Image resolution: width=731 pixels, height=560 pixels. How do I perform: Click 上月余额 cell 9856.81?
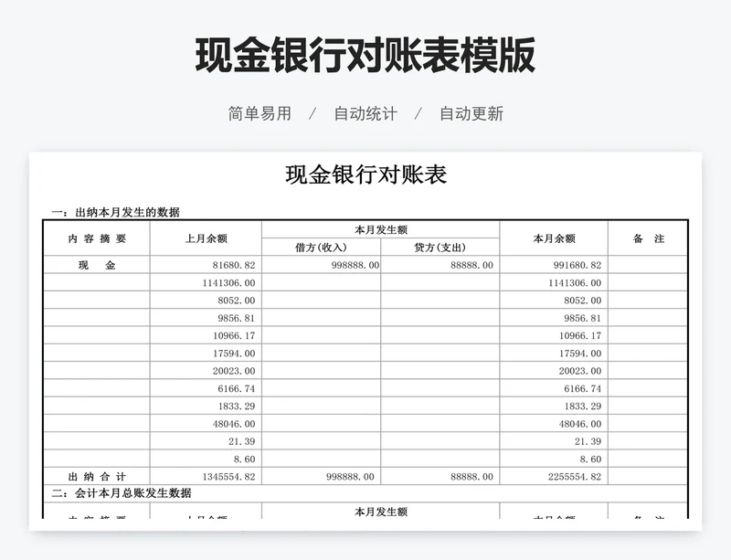pos(207,318)
